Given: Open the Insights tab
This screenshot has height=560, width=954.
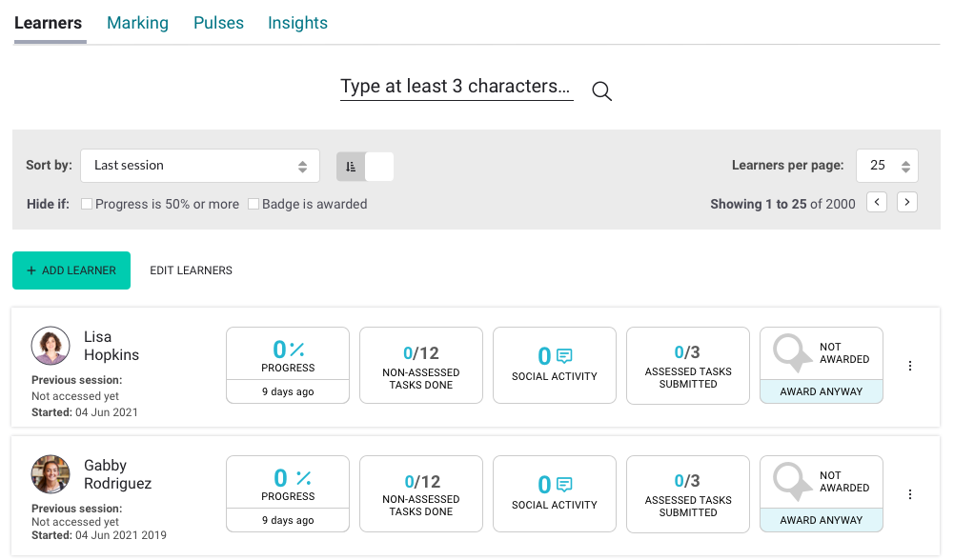Looking at the screenshot, I should pos(297,23).
